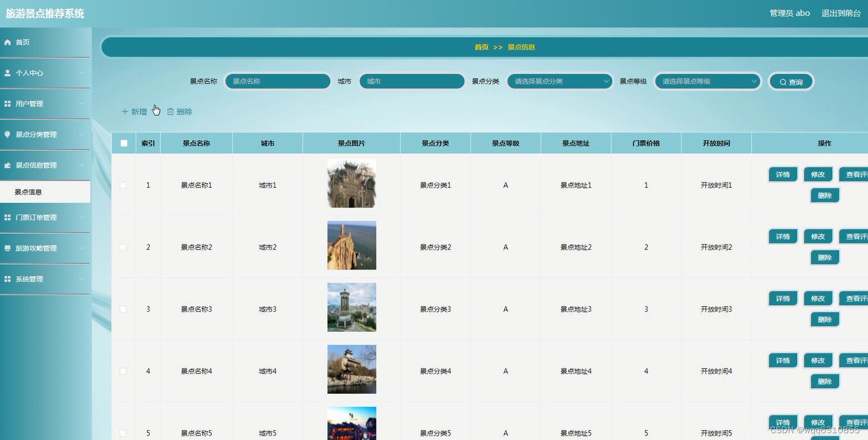Click 删除 button in row 景点名称1

825,195
